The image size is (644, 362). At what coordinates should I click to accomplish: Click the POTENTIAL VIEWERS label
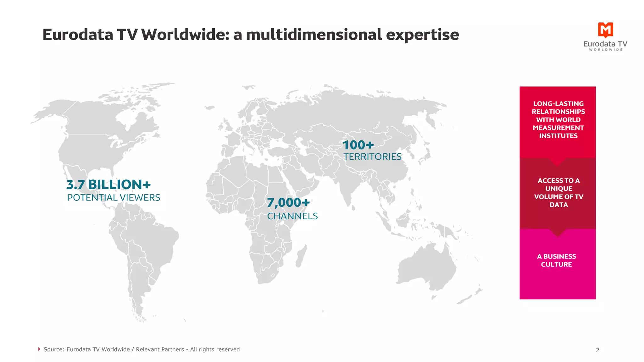tap(114, 198)
